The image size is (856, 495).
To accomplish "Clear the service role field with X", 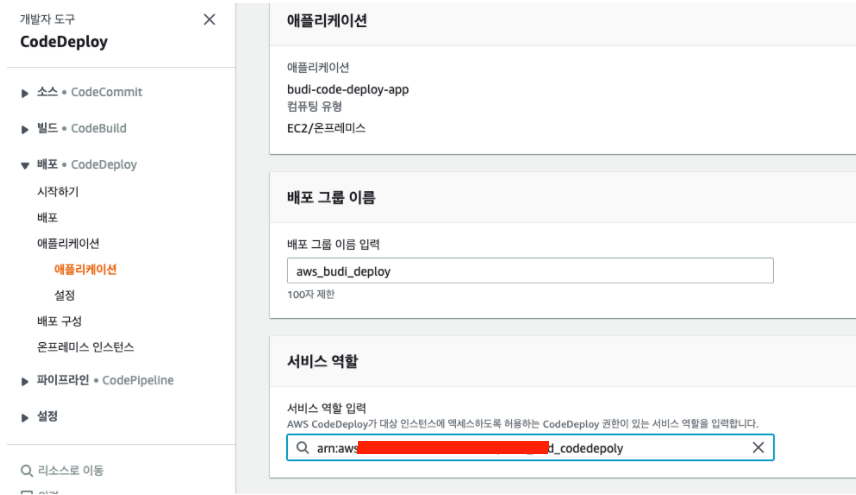I will [758, 448].
